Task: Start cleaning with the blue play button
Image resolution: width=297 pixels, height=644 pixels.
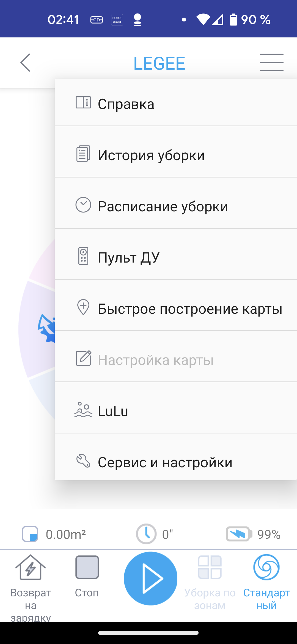Action: 150,578
